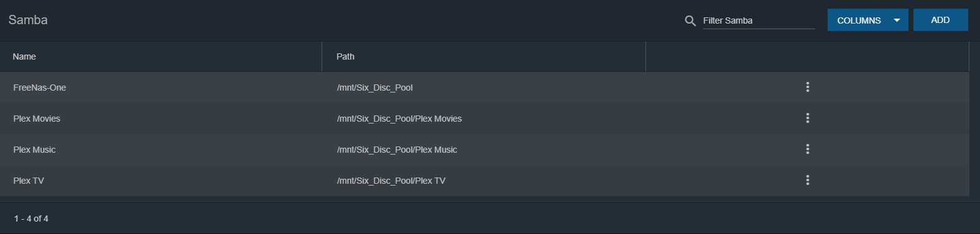Open the three-dot menu for Plex Movies

tap(807, 119)
